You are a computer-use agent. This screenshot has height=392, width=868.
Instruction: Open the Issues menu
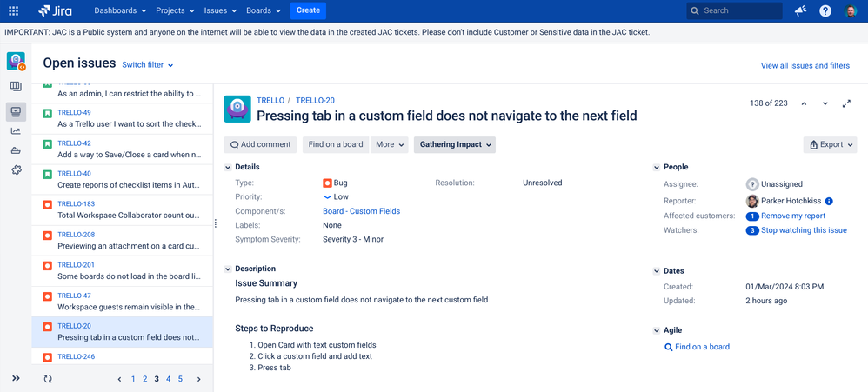[220, 10]
